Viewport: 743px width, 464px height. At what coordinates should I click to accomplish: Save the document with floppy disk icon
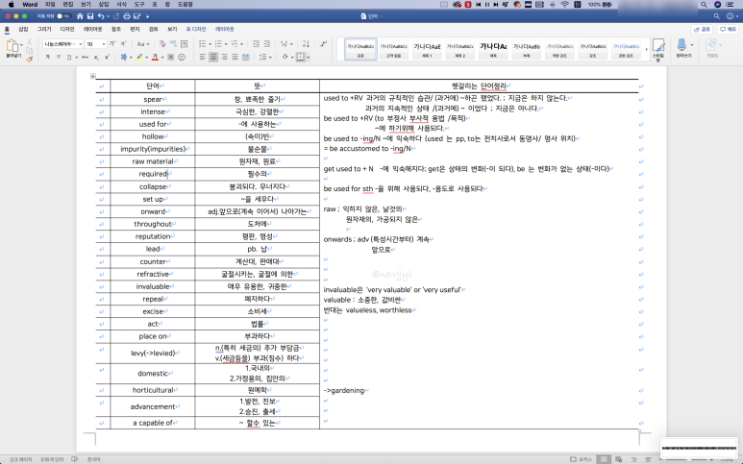[x=90, y=16]
